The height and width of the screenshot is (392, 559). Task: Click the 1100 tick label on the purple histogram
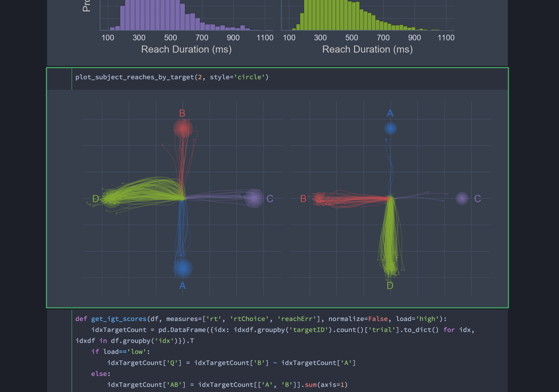coord(265,38)
